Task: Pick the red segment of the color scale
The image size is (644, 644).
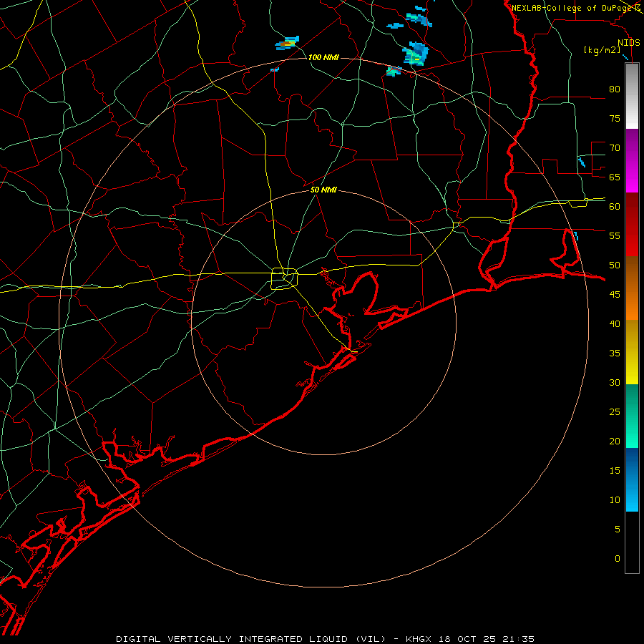Action: click(x=632, y=224)
